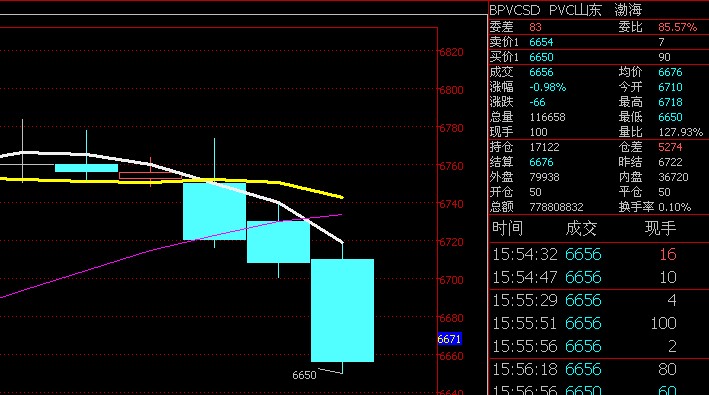
Task: Click the blue 6671 price marker
Action: 449,339
